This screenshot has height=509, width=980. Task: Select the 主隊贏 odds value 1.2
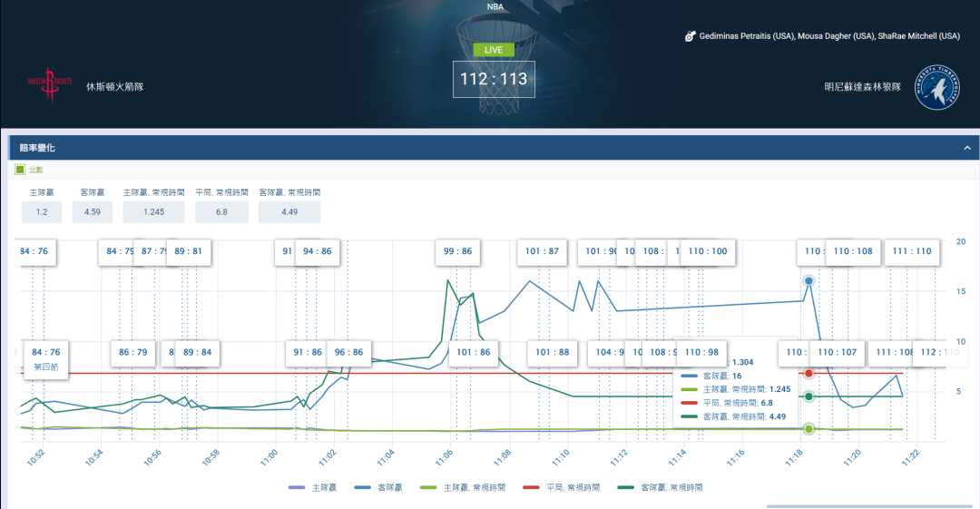point(42,212)
